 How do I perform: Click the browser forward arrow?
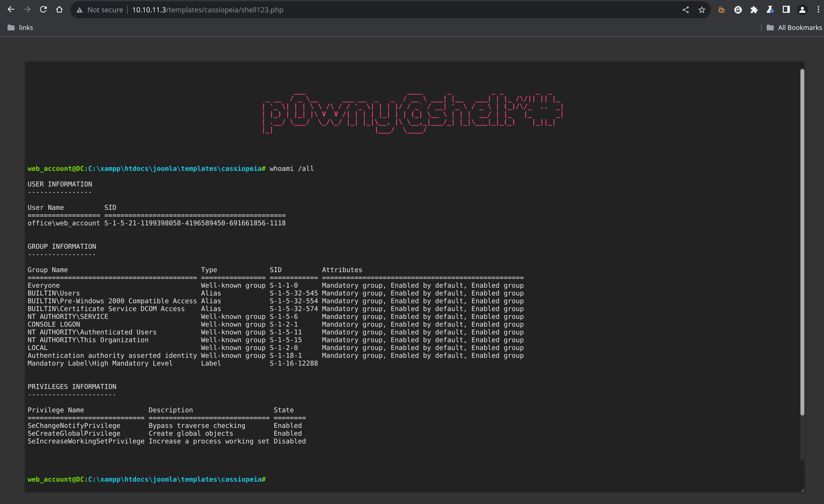pos(27,10)
